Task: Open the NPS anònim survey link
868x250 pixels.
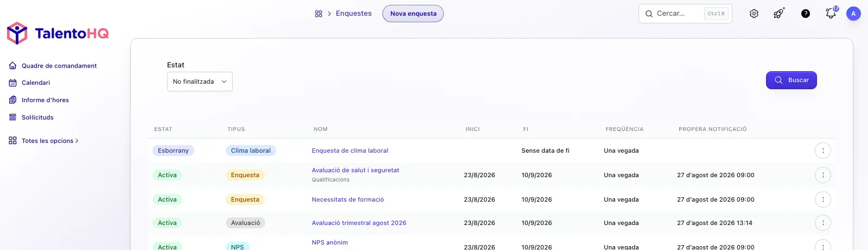Action: [330, 242]
